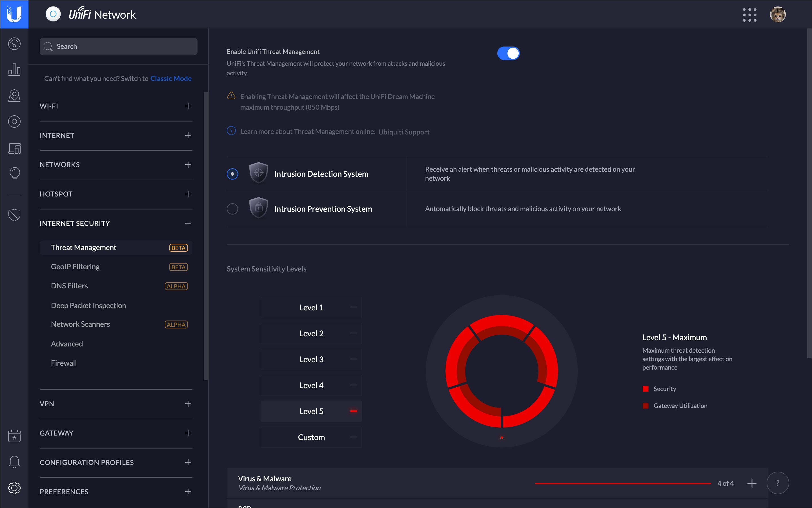
Task: Click the Intrusion Prevention System lock shield icon
Action: click(258, 208)
